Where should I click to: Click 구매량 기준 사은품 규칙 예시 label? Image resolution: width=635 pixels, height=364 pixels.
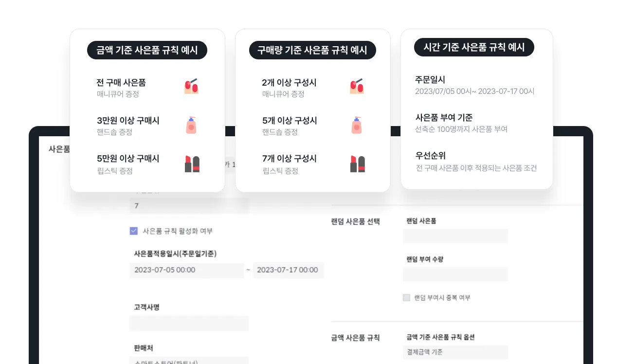coord(312,50)
